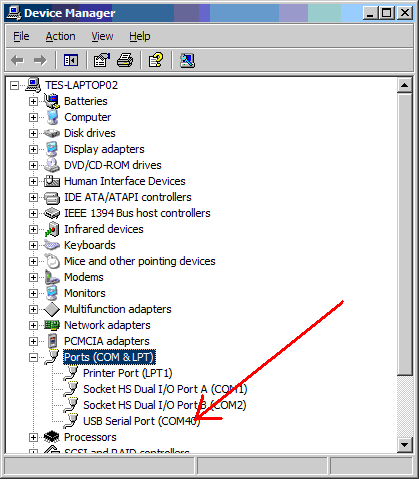Select the Network adapters icon
Screen dimensions: 419x479
[52, 325]
